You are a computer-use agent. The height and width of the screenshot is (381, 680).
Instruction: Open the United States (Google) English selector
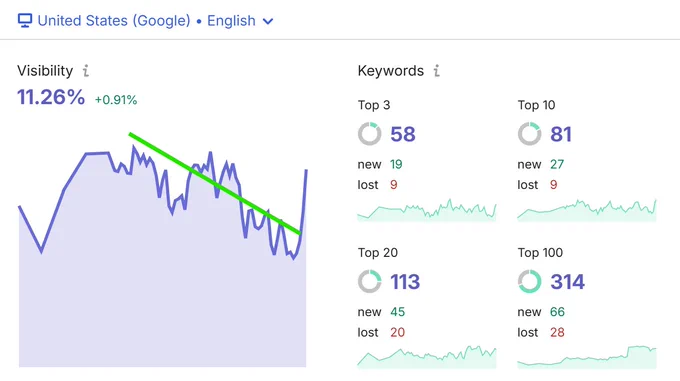point(146,21)
